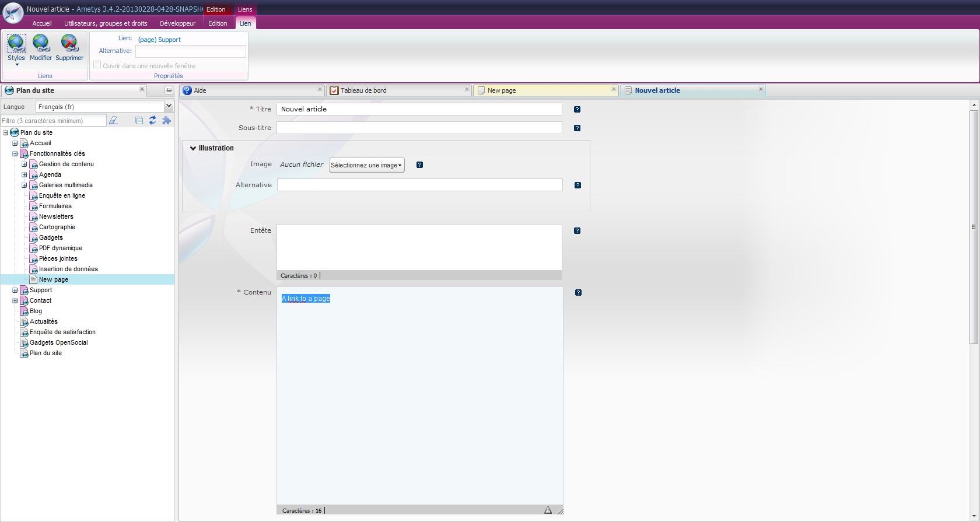Open help for the Image field
Screen dimensions: 980x522
click(419, 164)
